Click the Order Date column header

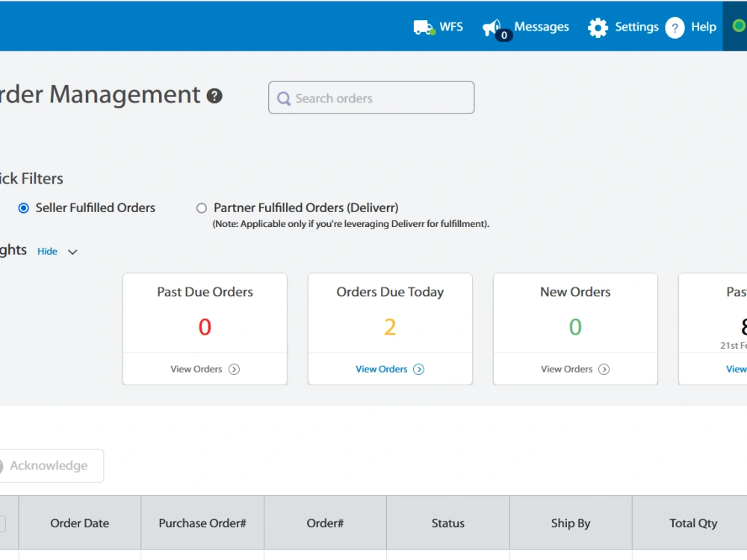80,523
